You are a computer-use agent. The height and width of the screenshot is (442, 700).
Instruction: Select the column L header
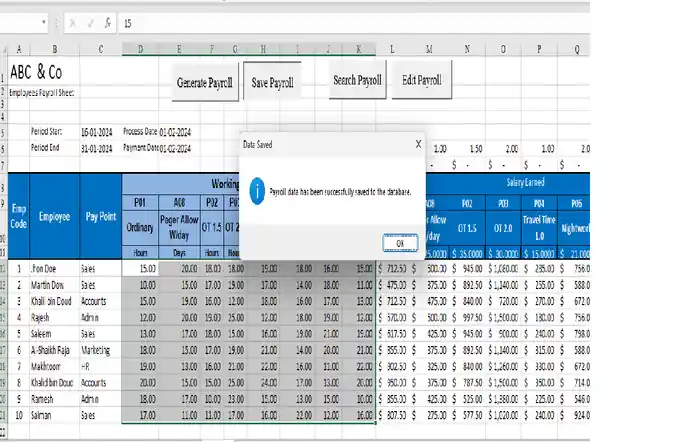pyautogui.click(x=392, y=49)
